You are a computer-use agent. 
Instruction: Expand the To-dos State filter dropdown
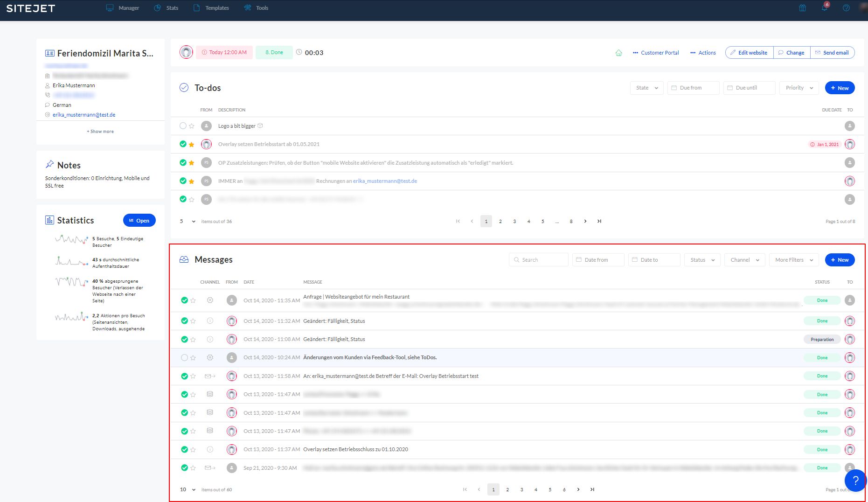pyautogui.click(x=646, y=88)
